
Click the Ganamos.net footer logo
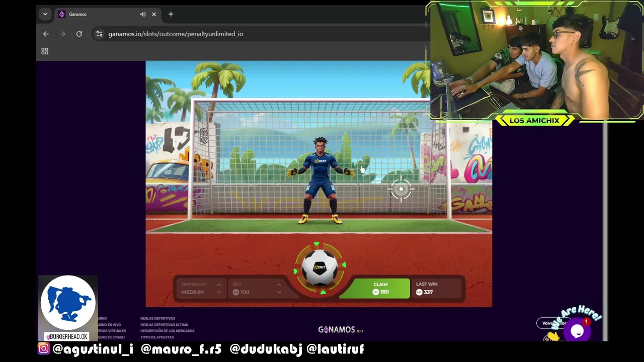341,330
